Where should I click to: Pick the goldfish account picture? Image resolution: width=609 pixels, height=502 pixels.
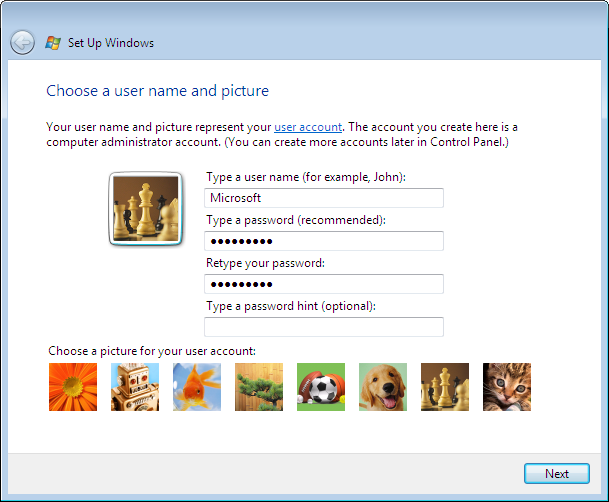coord(197,387)
